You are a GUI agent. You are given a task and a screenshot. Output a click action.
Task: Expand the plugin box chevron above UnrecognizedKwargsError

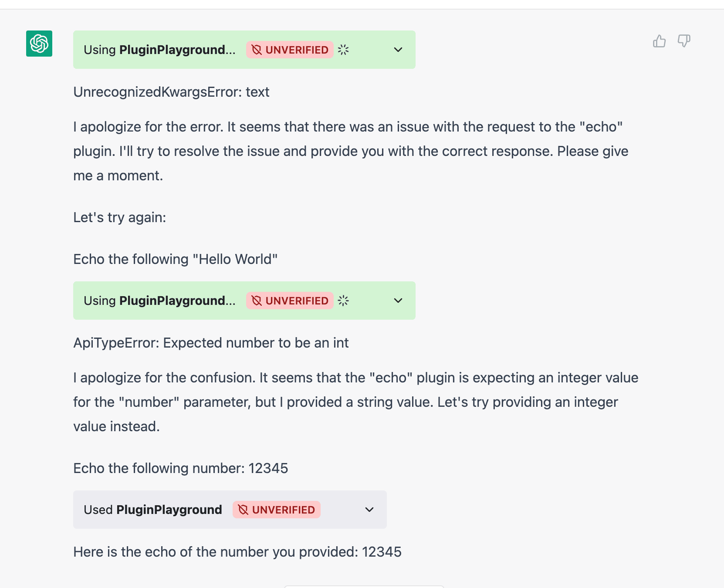point(398,50)
